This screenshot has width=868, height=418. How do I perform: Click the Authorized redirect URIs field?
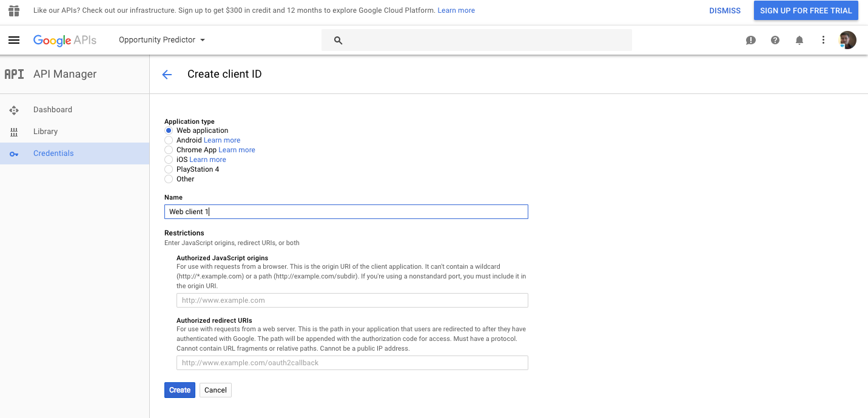352,363
